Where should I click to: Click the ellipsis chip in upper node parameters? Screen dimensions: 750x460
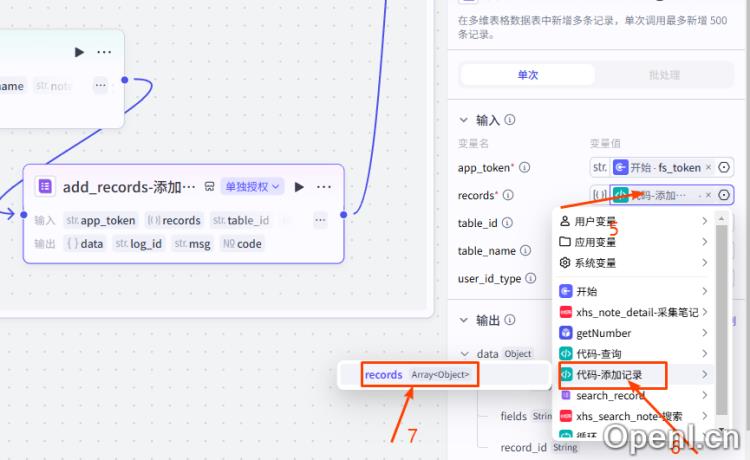[x=100, y=86]
